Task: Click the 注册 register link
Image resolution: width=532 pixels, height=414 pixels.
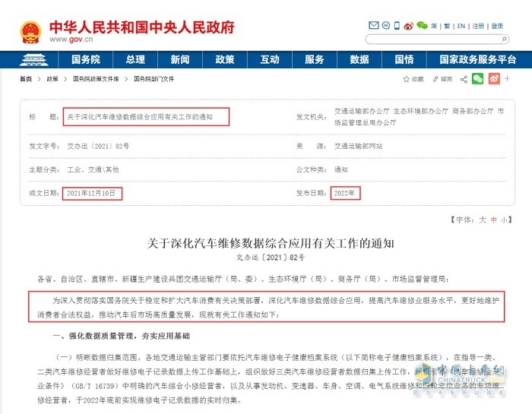Action: point(478,26)
